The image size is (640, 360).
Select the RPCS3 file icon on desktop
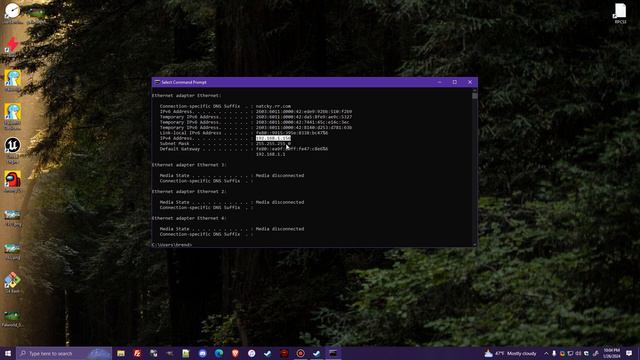coord(620,13)
